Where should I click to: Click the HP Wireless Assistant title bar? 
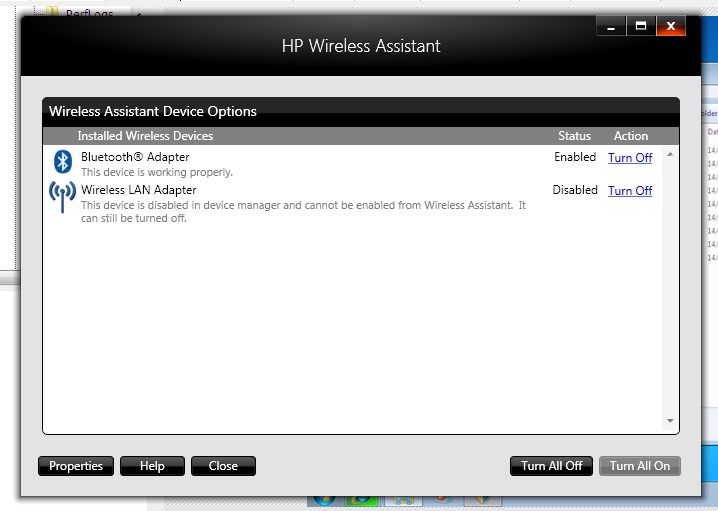361,46
